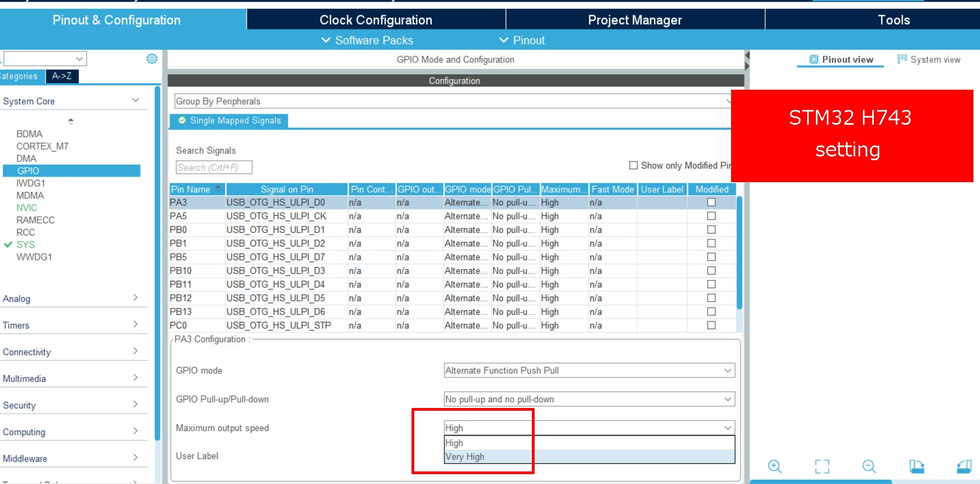This screenshot has height=484, width=980.
Task: Open the Tools tab
Action: tap(894, 20)
